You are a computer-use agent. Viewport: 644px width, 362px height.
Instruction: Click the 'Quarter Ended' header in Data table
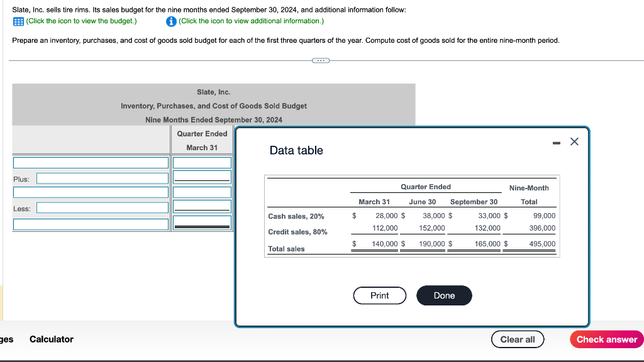point(426,187)
